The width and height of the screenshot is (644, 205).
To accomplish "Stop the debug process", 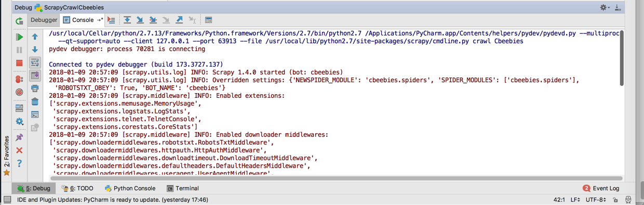I will [x=19, y=63].
